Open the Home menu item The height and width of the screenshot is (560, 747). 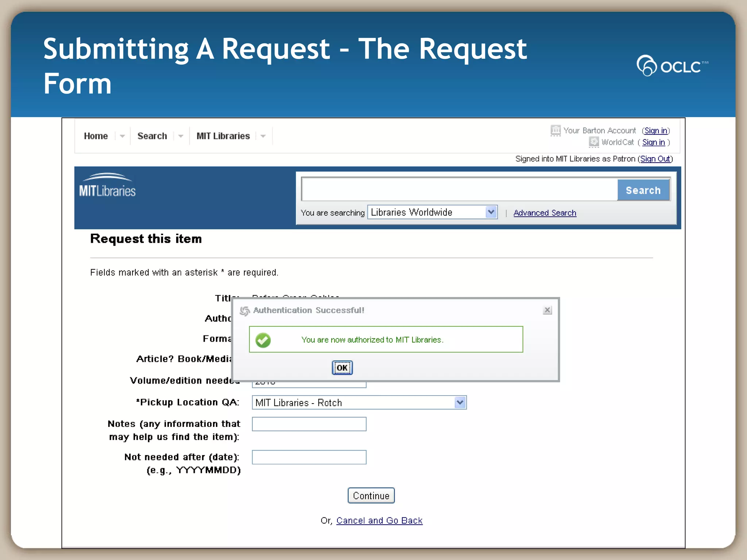96,136
